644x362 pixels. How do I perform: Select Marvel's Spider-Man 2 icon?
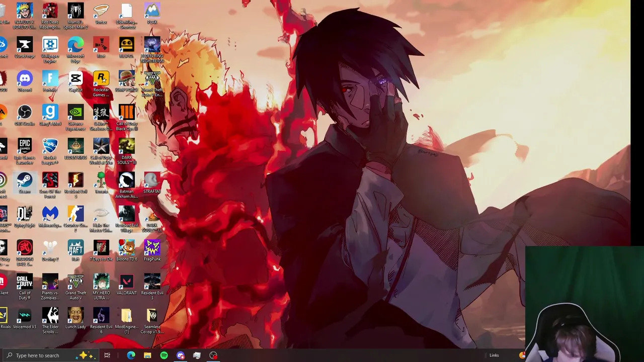75,15
